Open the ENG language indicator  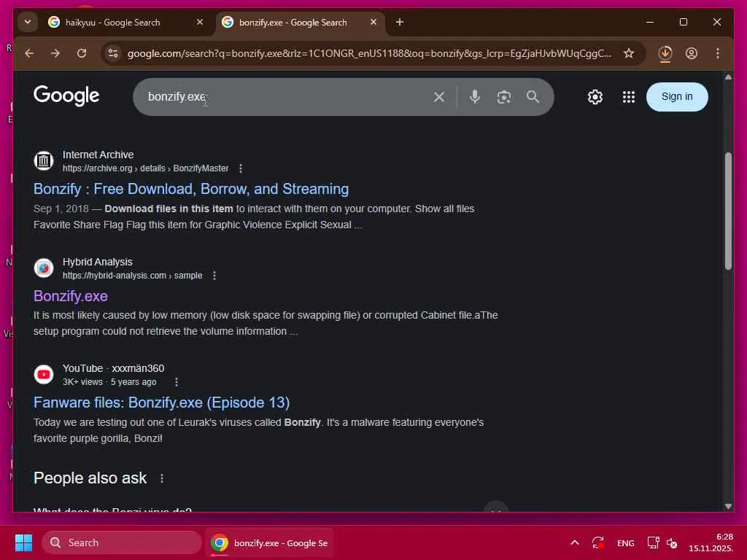(625, 543)
